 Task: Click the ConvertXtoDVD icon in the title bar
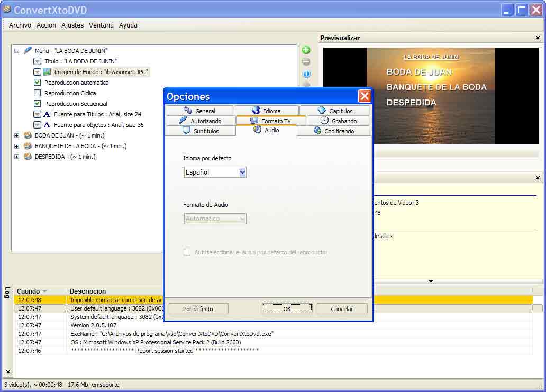[7, 10]
